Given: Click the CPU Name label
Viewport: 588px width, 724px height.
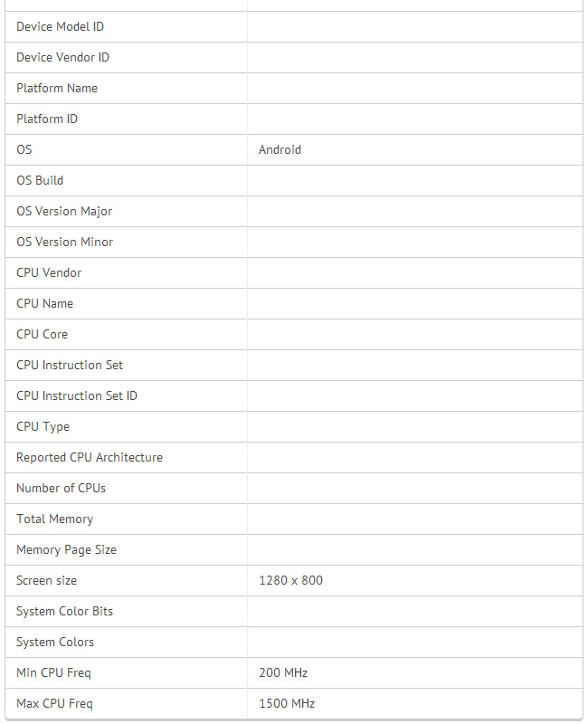Looking at the screenshot, I should [45, 304].
